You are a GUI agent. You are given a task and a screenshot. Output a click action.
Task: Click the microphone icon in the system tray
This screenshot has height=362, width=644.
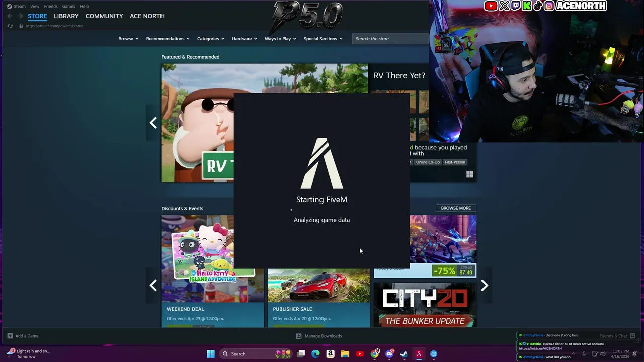584,354
